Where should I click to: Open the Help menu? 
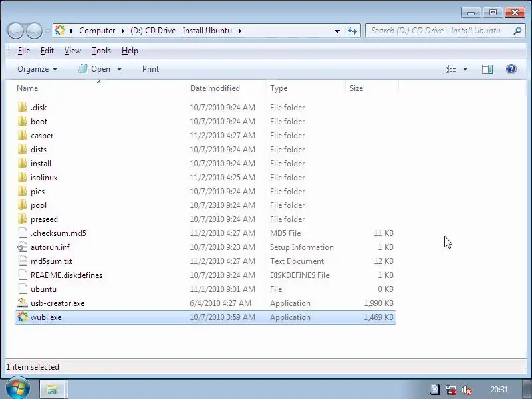pos(130,51)
